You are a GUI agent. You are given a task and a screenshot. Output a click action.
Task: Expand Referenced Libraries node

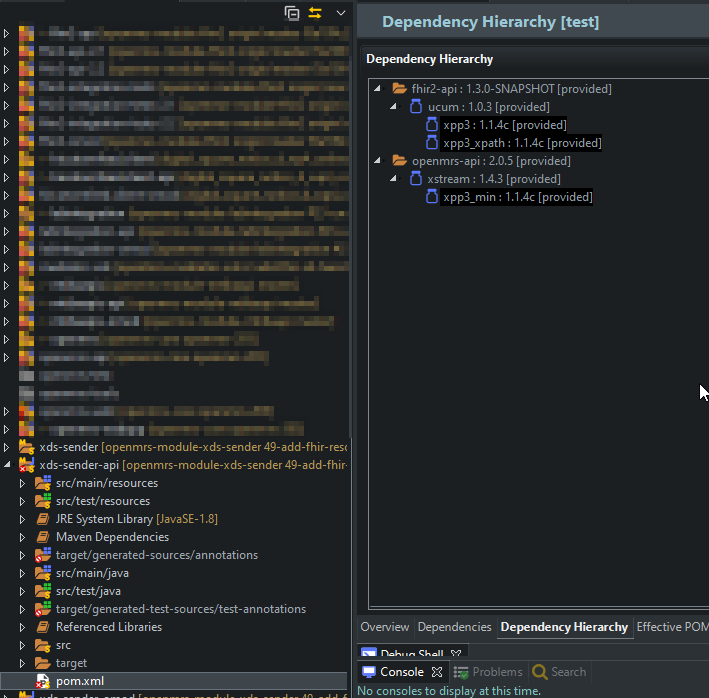[x=22, y=627]
